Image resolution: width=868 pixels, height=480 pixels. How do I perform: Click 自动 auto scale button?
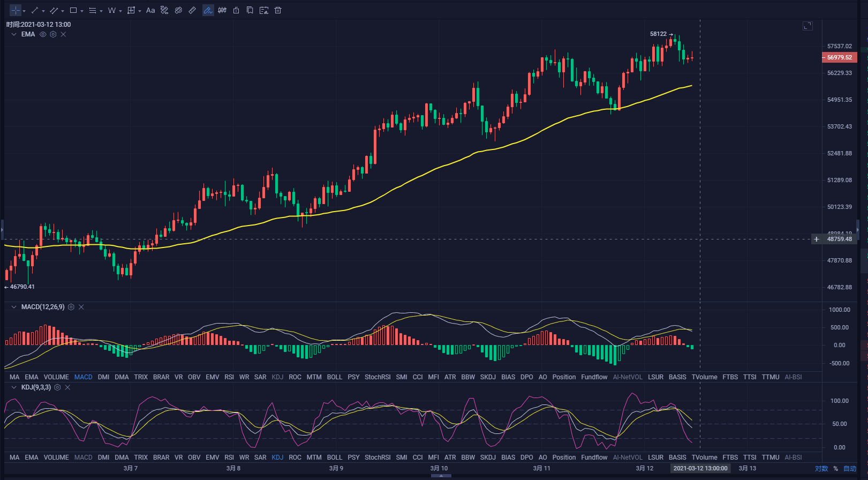[850, 469]
